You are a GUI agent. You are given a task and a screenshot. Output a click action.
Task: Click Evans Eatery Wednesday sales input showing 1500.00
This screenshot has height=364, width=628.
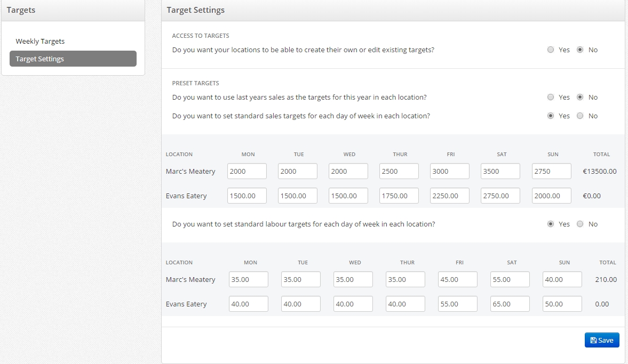(348, 196)
